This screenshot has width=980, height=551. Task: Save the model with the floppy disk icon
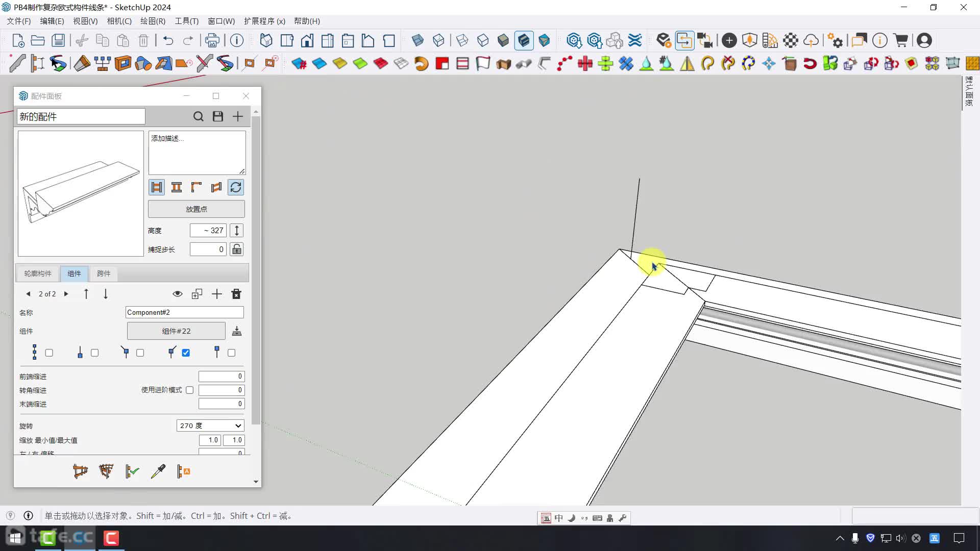(x=58, y=40)
